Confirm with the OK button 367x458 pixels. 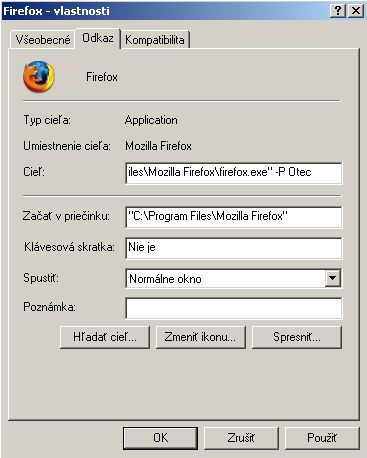pyautogui.click(x=160, y=438)
